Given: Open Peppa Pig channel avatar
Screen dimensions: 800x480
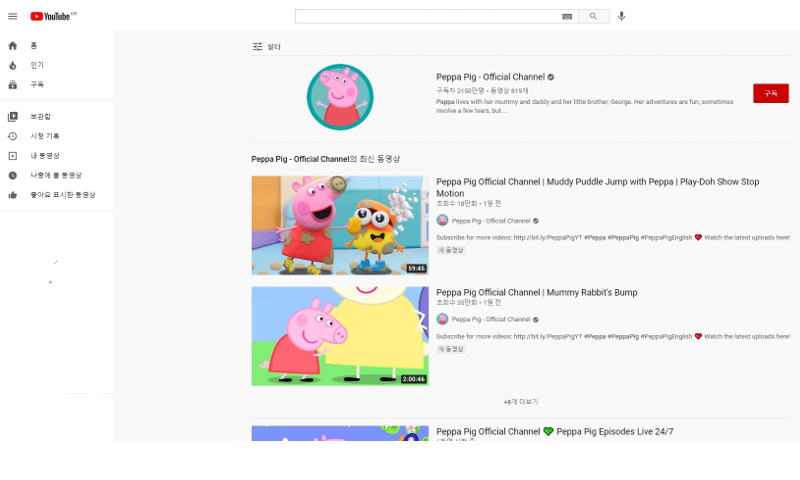Looking at the screenshot, I should [340, 97].
